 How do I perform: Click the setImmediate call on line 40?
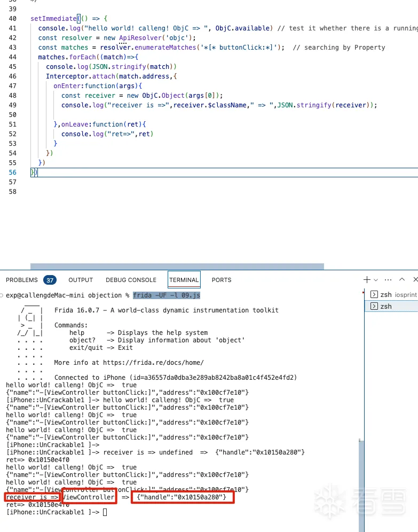[x=53, y=19]
